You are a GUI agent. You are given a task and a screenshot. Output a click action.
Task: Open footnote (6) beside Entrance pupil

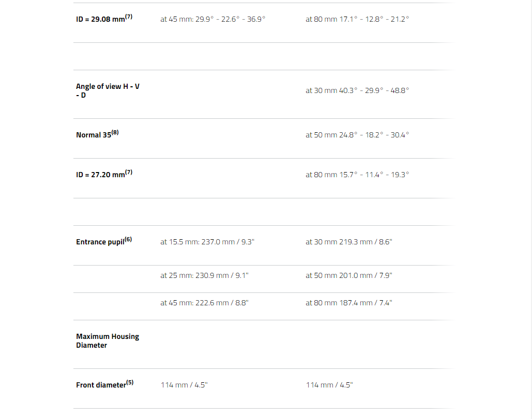coord(128,239)
